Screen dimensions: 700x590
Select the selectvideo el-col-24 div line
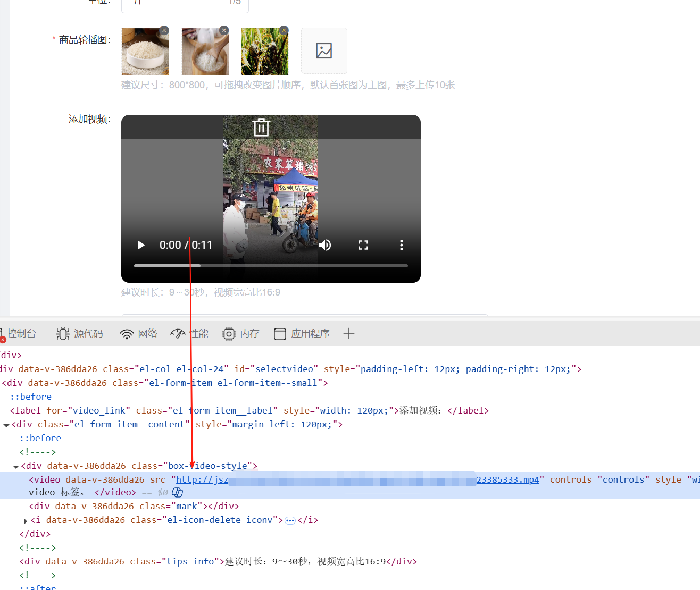291,369
